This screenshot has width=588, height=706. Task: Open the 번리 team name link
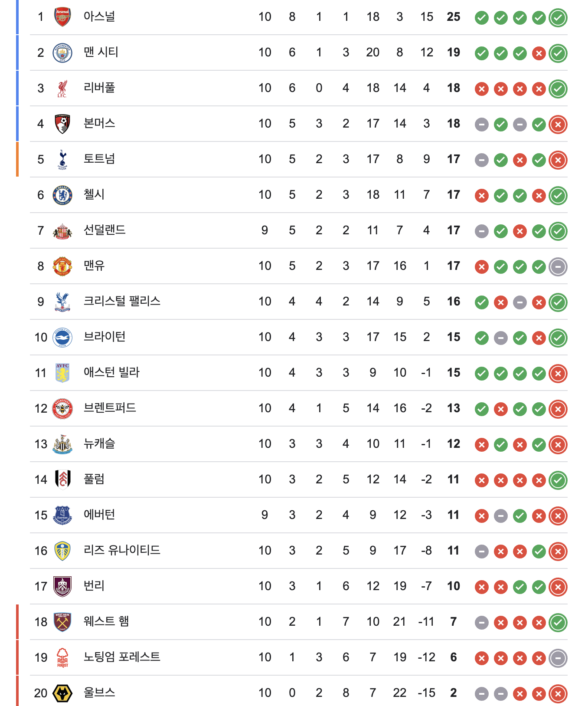(94, 586)
